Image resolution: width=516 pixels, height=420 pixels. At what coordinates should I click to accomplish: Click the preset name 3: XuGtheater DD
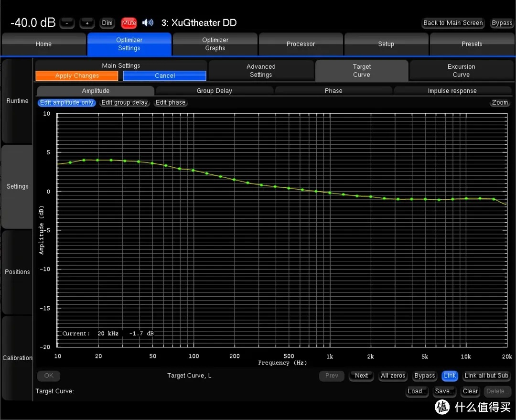(x=199, y=23)
